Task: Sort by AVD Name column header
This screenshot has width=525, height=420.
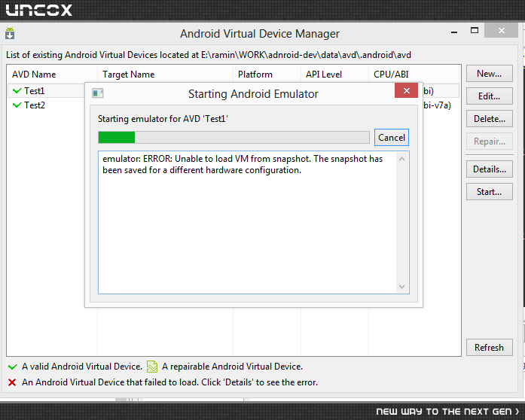Action: coord(52,75)
